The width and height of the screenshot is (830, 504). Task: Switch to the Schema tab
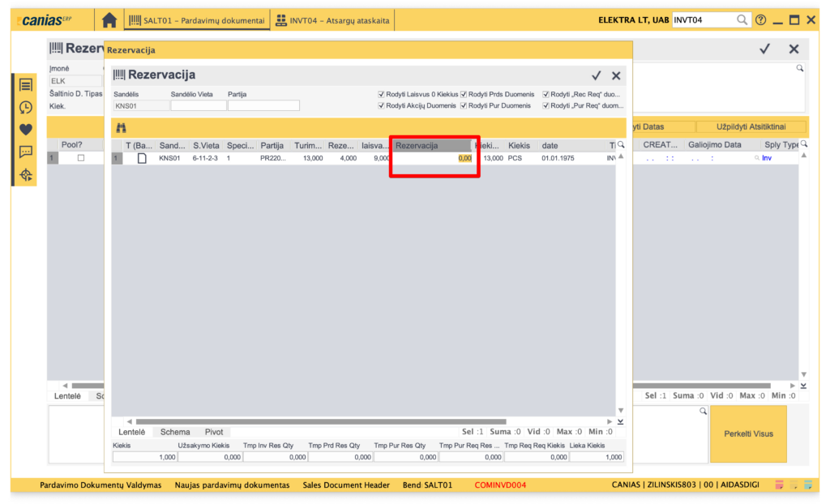(175, 432)
